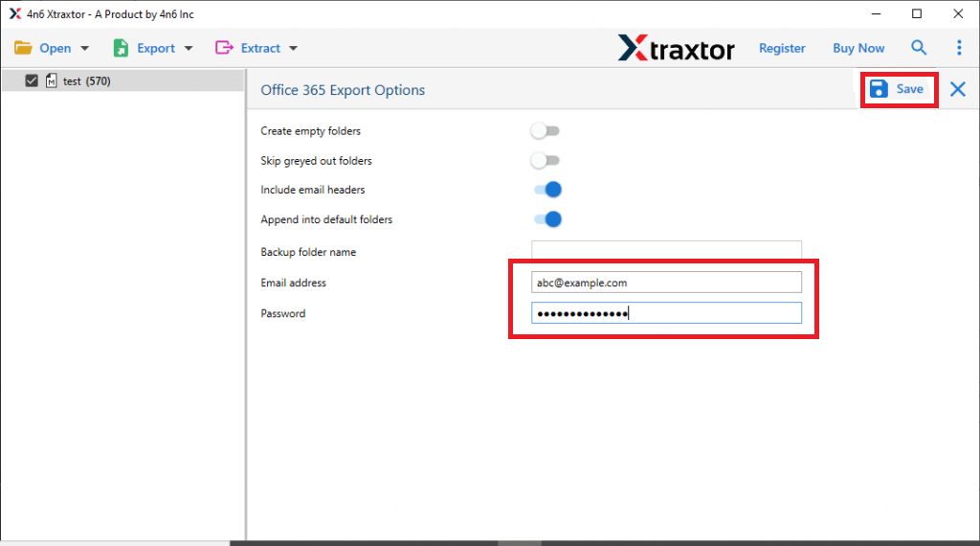Viewport: 980px width, 546px height.
Task: Click the Password input field
Action: 666,312
